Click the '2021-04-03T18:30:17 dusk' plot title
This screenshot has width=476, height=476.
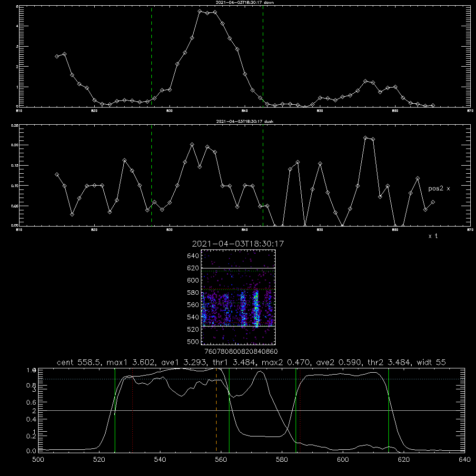pos(245,121)
